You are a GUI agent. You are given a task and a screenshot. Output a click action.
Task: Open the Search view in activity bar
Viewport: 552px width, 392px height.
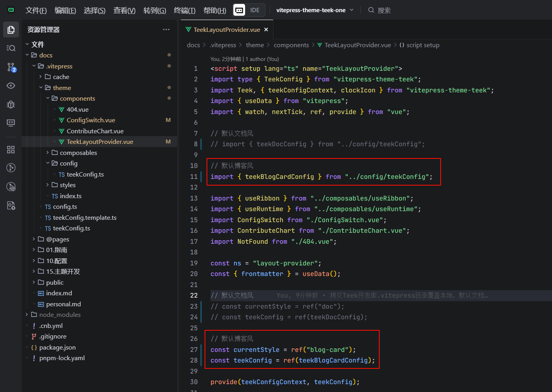click(11, 48)
